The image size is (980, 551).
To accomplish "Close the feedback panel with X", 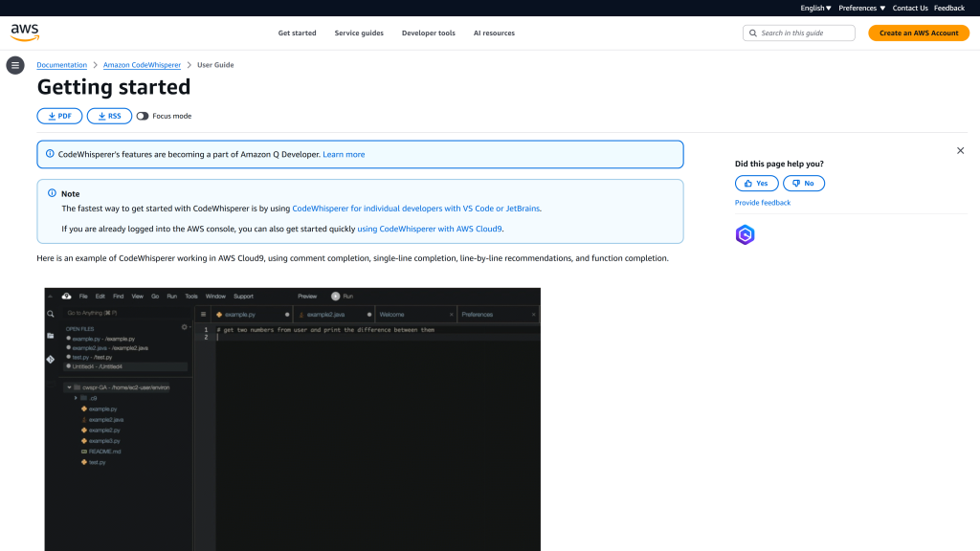I will point(960,150).
